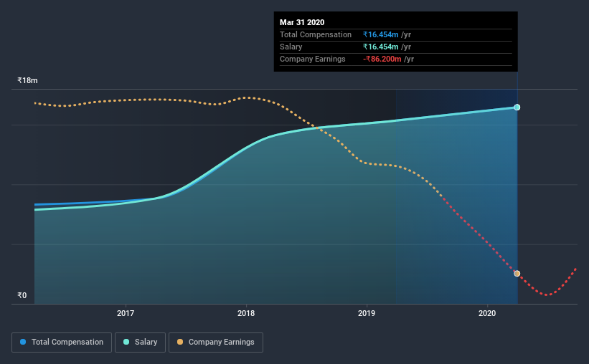Toggle the Salary legend button
This screenshot has height=364, width=589.
[x=140, y=343]
